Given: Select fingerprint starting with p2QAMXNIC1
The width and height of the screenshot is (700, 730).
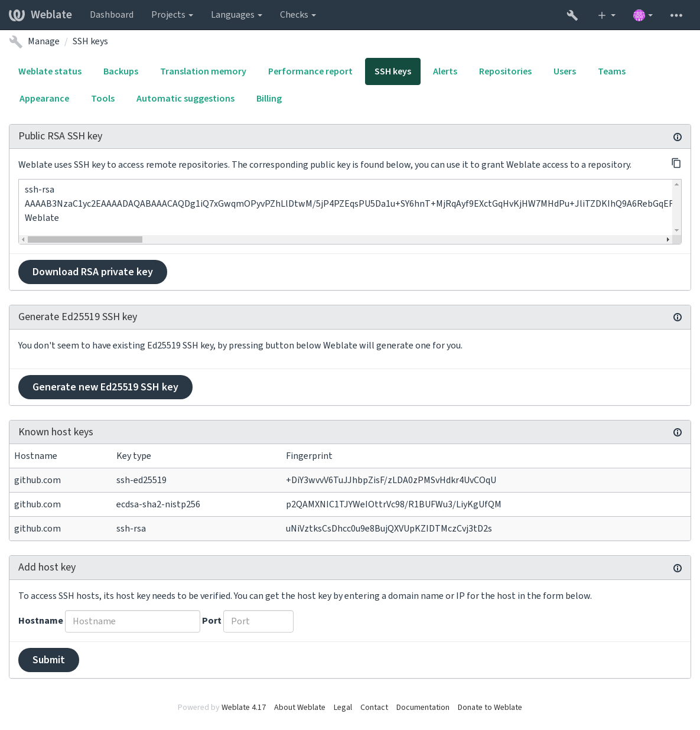Looking at the screenshot, I should point(393,504).
